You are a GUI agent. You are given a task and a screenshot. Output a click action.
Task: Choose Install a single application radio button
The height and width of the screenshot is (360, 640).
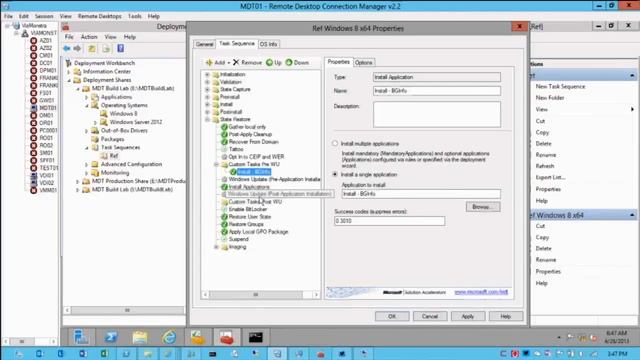point(335,174)
